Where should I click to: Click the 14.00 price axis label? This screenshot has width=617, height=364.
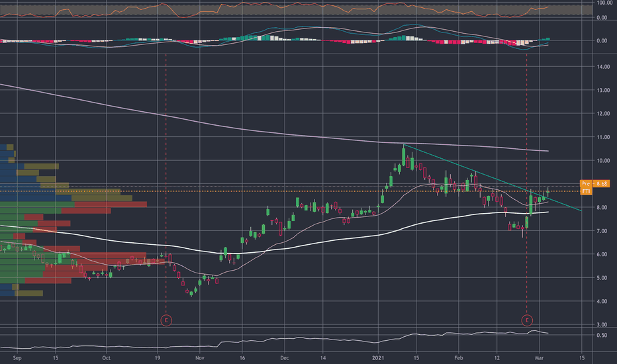click(603, 67)
